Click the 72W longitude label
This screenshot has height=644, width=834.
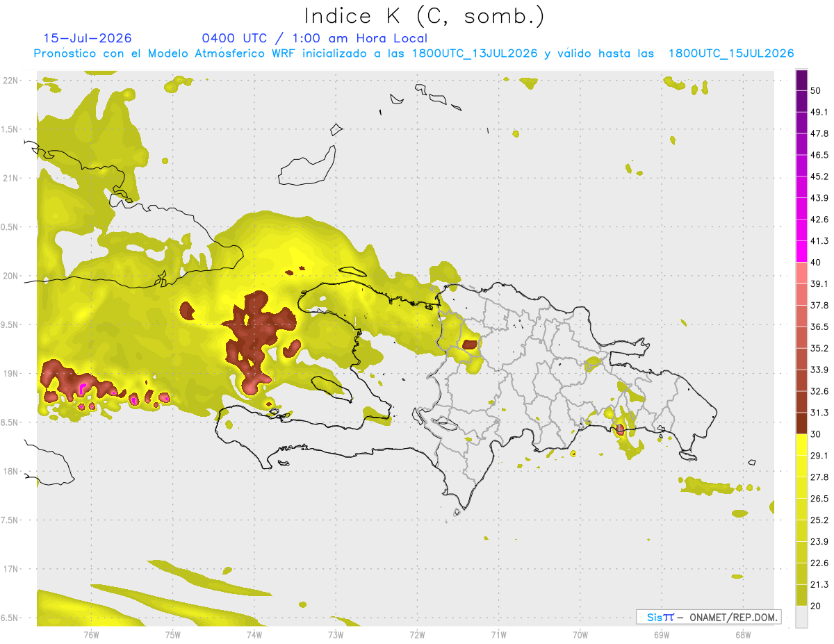pos(417,634)
